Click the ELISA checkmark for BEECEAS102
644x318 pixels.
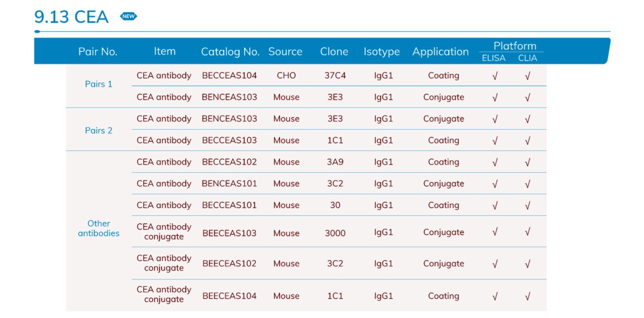click(x=495, y=264)
